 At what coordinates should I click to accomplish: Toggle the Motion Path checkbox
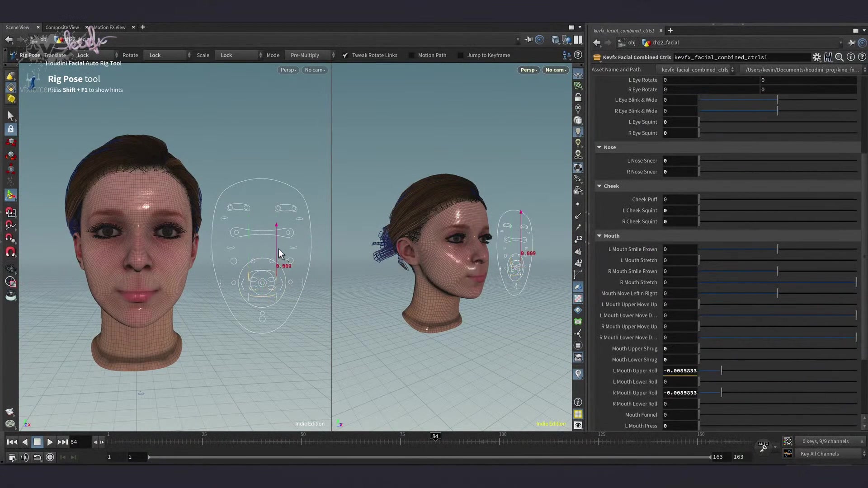coord(411,55)
